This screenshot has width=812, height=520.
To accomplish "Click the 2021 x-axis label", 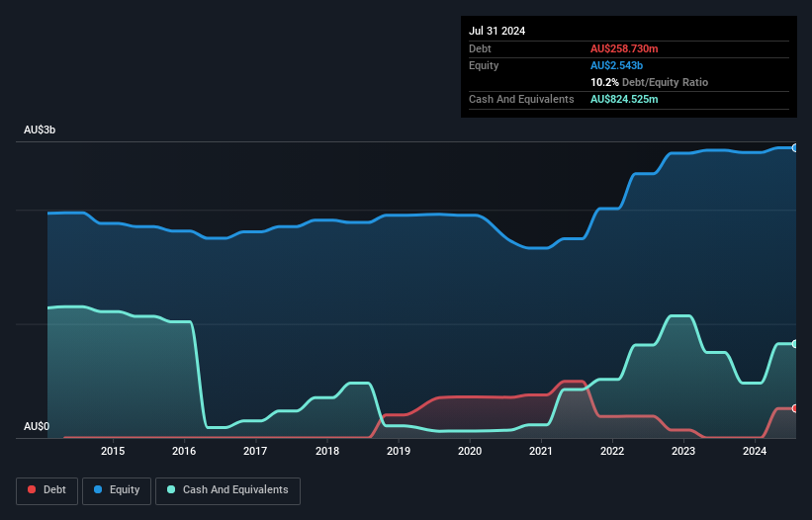I will (x=541, y=451).
